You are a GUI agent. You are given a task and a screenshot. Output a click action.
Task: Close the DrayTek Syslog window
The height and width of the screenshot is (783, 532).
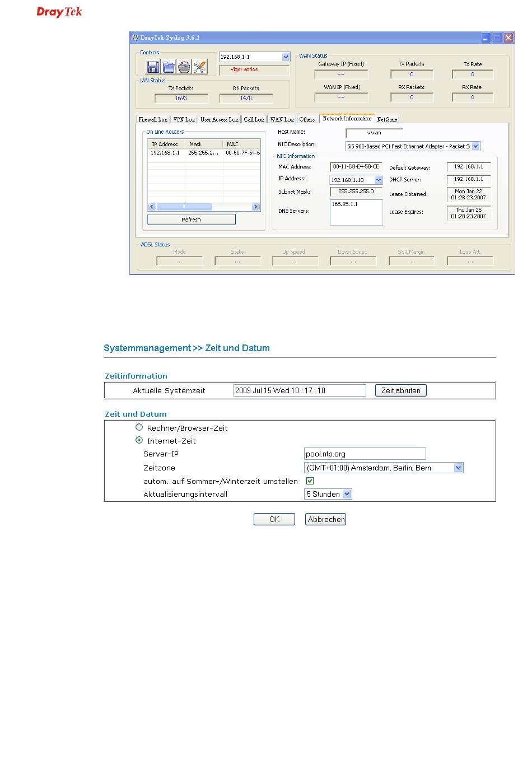tap(508, 38)
